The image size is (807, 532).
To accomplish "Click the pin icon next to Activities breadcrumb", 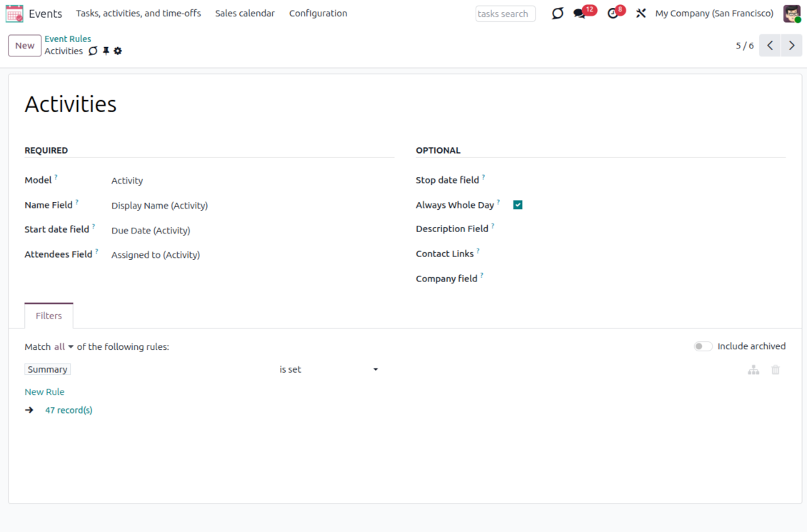I will point(106,51).
